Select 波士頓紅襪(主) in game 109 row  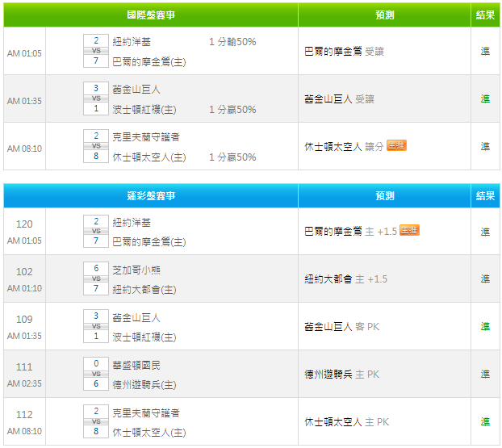(x=144, y=337)
